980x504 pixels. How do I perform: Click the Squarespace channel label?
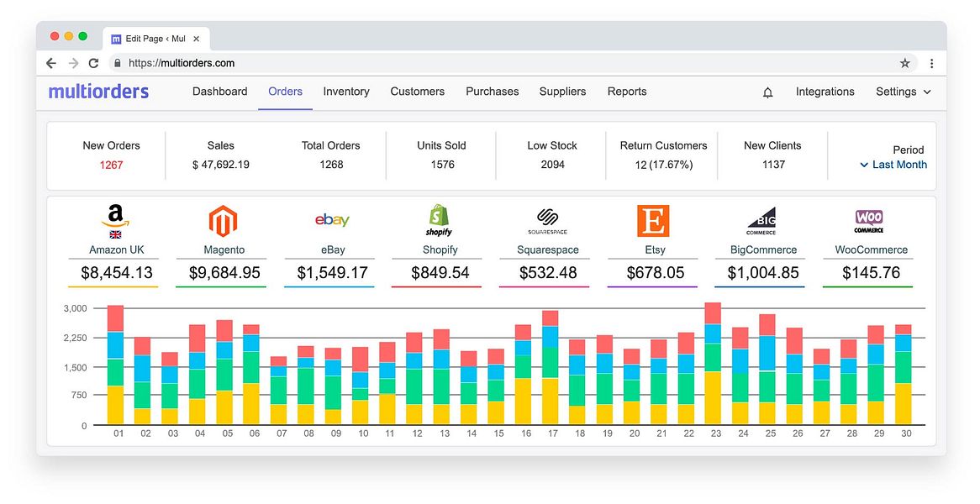pos(547,249)
